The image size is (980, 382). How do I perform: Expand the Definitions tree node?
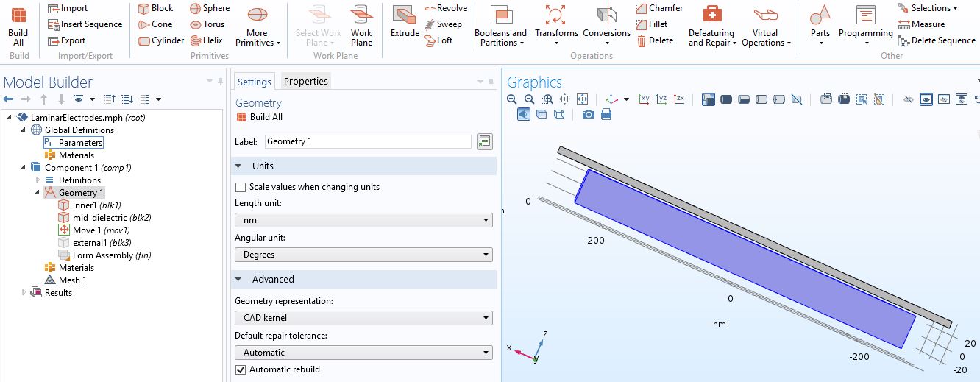tap(38, 180)
